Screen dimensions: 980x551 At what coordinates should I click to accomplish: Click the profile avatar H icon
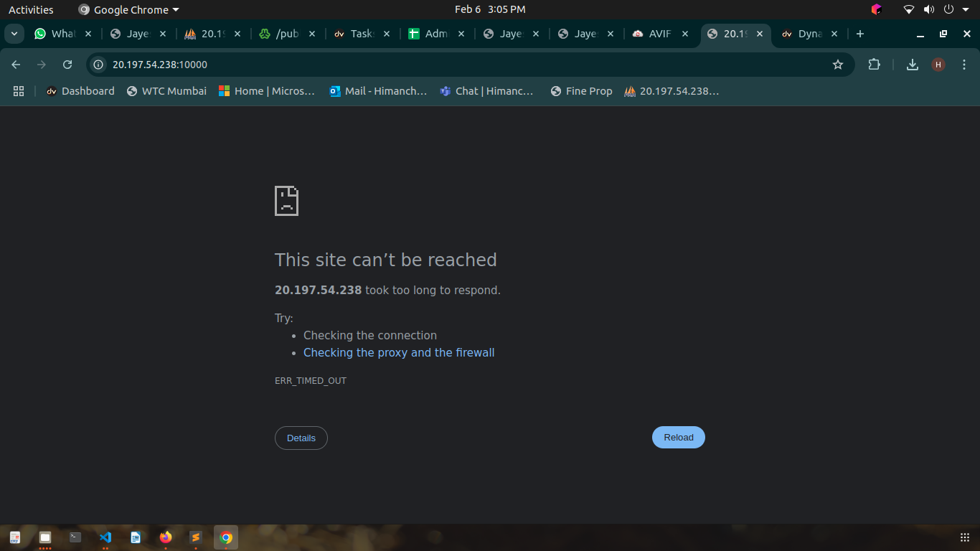coord(938,65)
